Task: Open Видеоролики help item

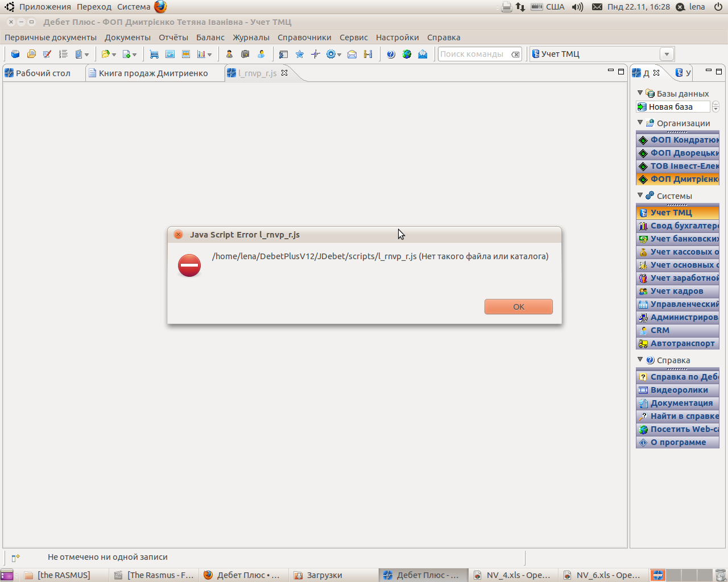Action: [678, 390]
